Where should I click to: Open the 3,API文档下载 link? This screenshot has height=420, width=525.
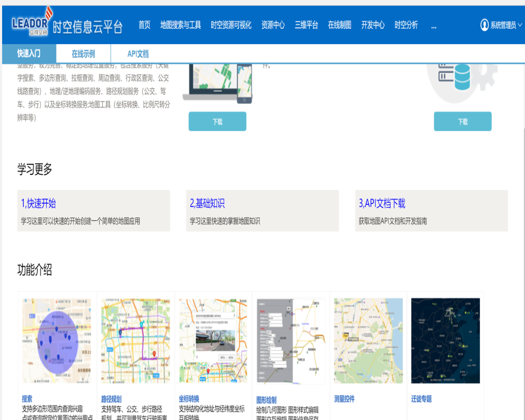coord(382,204)
